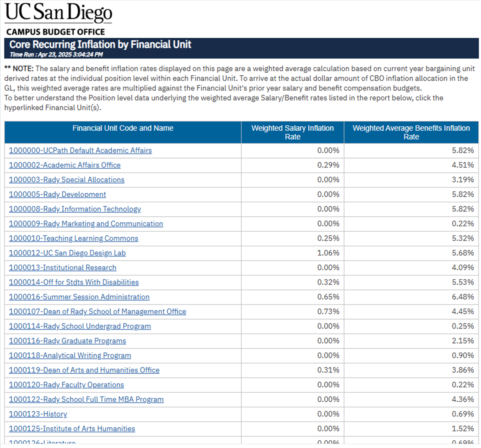
Task: Click the NOTE paragraph about weighted average rates
Action: (x=239, y=88)
